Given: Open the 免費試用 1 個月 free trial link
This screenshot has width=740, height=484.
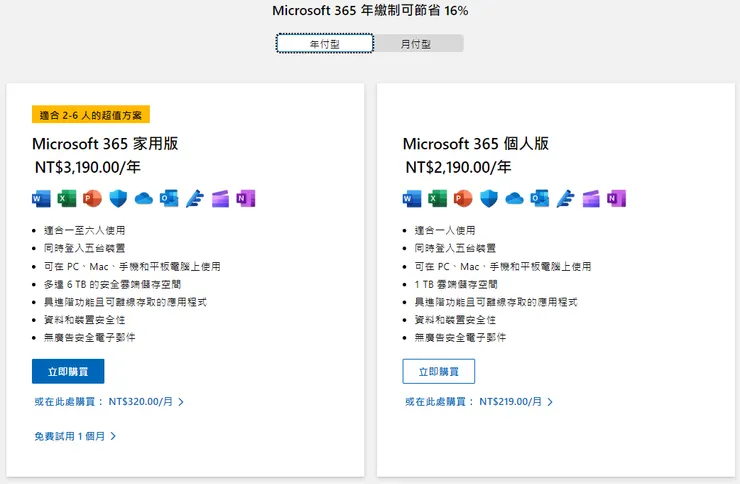Looking at the screenshot, I should click(75, 436).
